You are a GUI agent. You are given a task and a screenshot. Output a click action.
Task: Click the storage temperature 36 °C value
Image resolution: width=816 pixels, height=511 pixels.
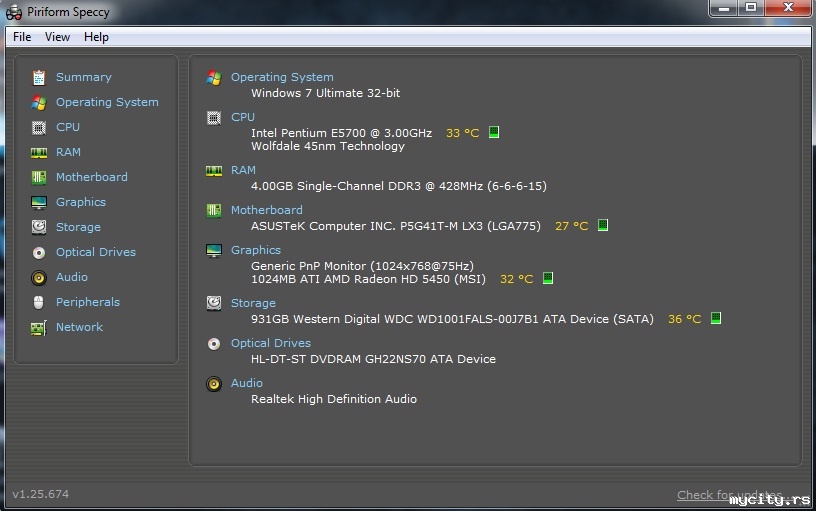tap(684, 319)
